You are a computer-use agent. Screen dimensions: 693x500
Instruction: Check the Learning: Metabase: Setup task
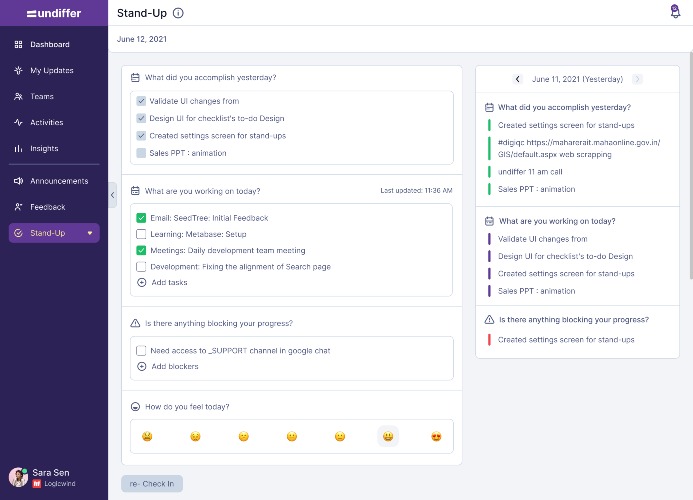pos(141,234)
